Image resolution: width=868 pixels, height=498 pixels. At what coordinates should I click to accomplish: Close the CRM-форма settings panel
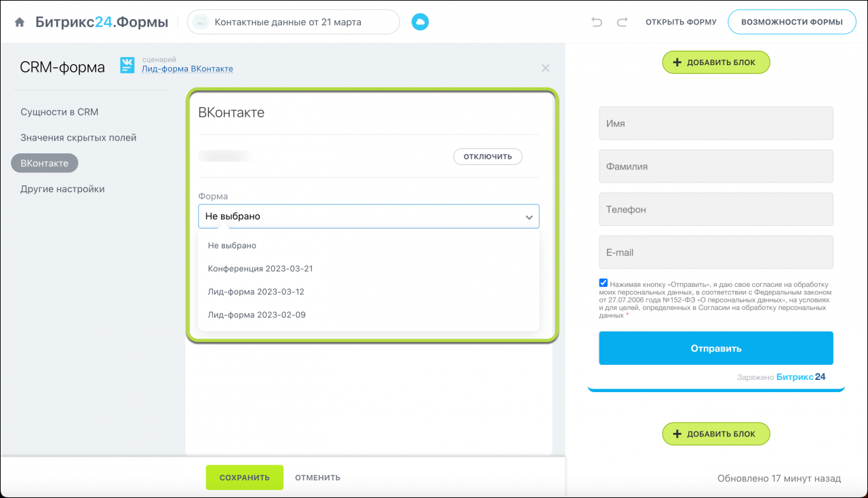[x=545, y=68]
